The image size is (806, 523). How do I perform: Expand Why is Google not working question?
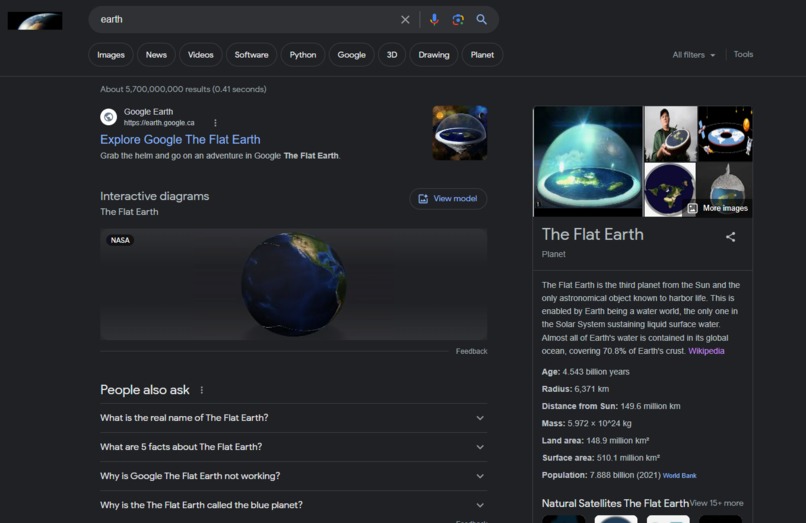[294, 476]
